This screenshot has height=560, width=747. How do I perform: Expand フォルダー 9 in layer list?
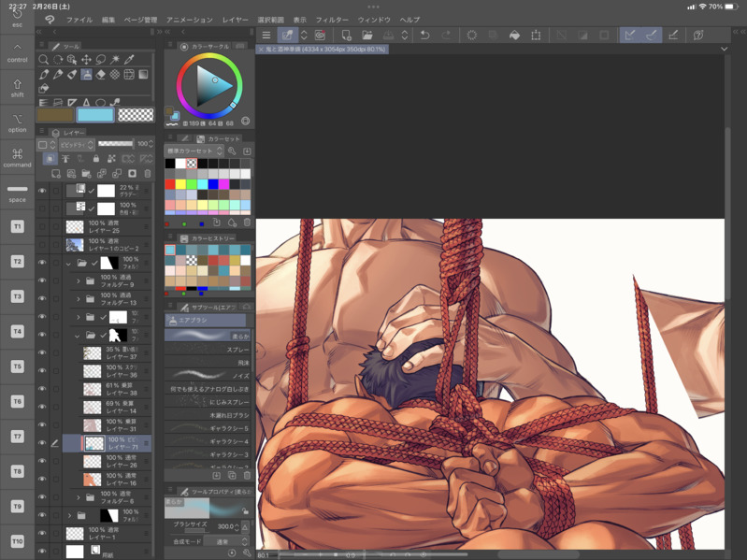[79, 281]
